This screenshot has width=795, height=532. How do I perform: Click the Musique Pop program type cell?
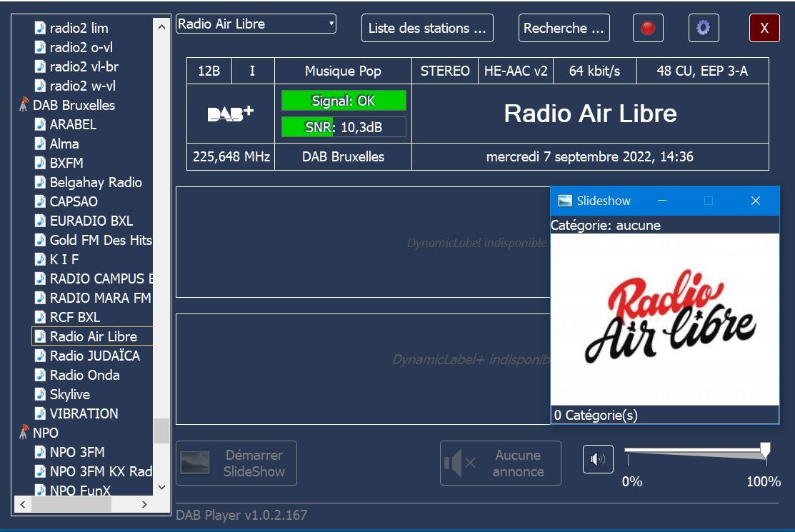344,71
